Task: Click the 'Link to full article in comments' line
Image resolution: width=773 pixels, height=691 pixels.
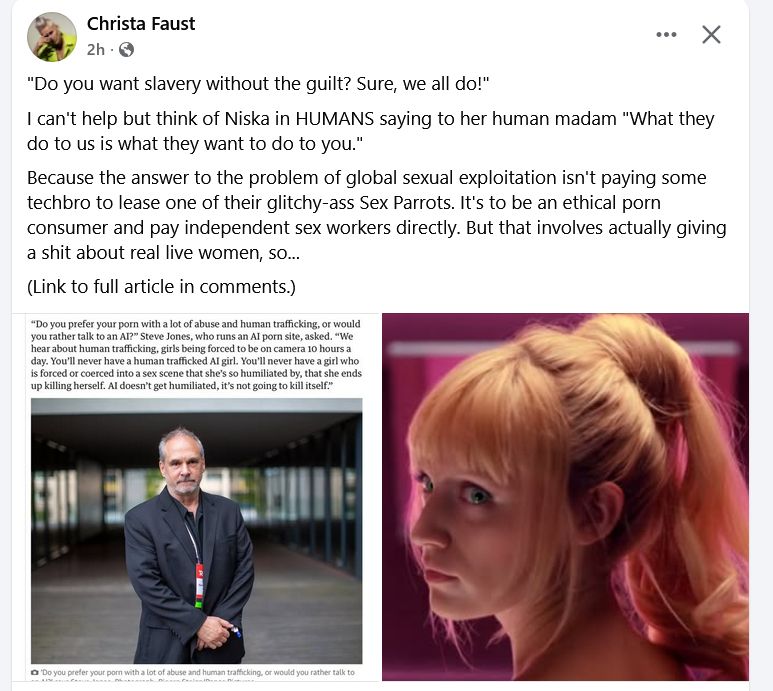Action: click(x=161, y=286)
